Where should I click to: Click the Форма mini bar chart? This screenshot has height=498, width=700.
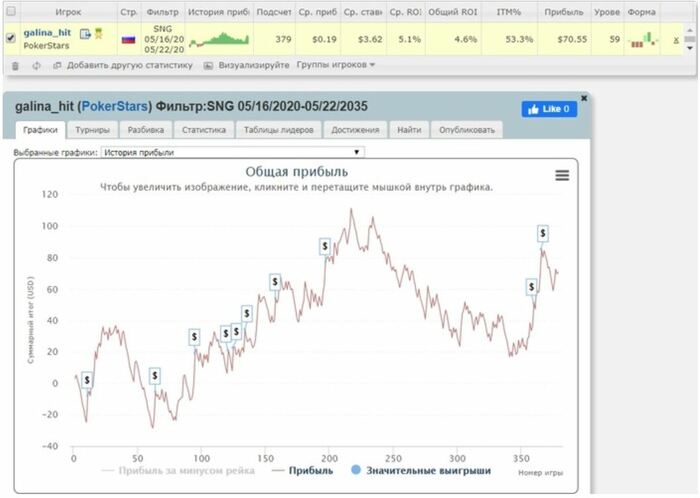[643, 39]
